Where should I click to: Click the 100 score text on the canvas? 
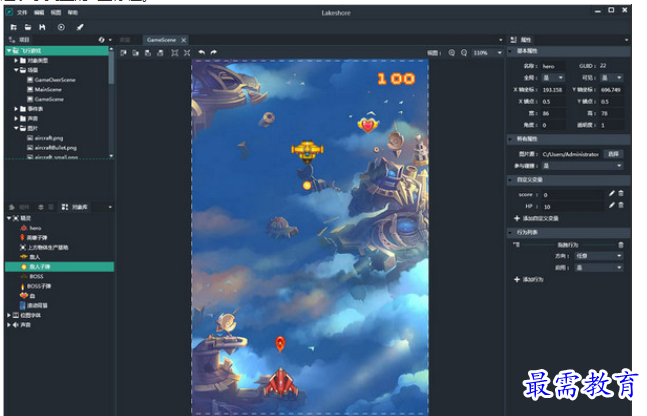pyautogui.click(x=396, y=78)
